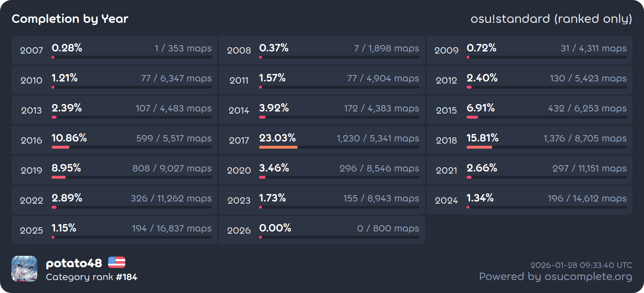644x293 pixels.
Task: Click the 2018 progress bar
Action: [x=546, y=147]
